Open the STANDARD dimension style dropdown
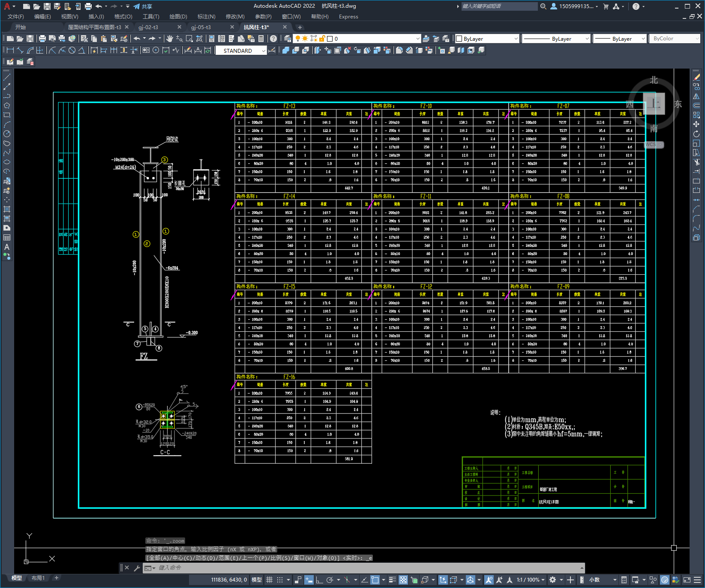705x588 pixels. 241,51
